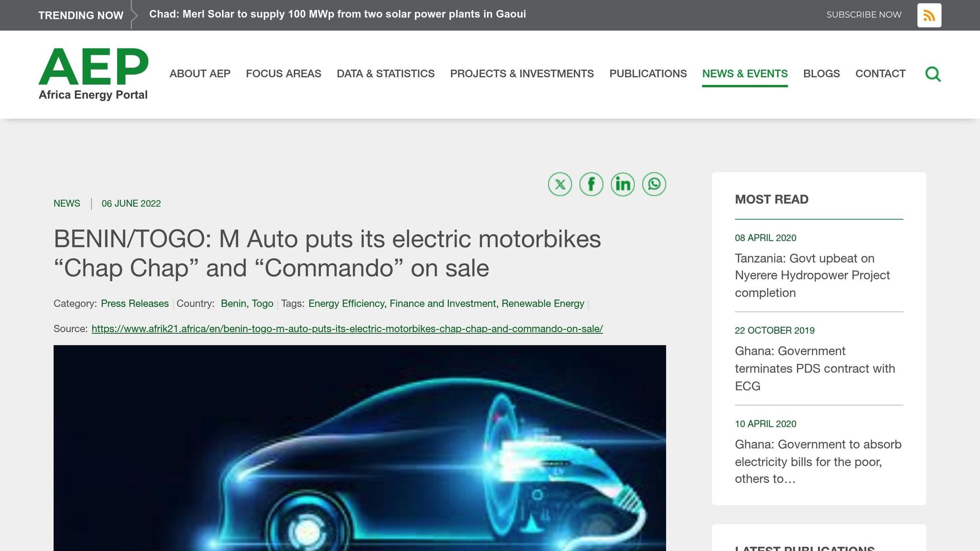Open the Renewable Energy tag
This screenshot has width=980, height=551.
point(544,303)
